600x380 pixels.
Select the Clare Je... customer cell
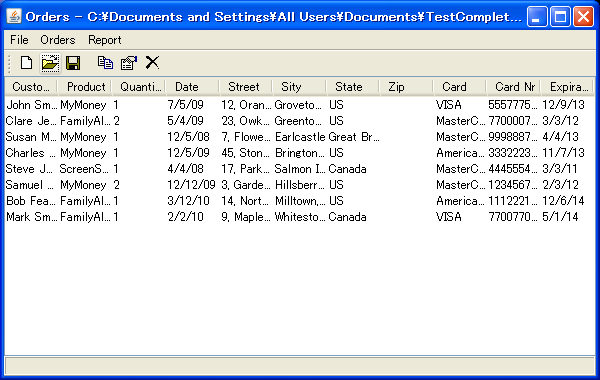[32, 121]
